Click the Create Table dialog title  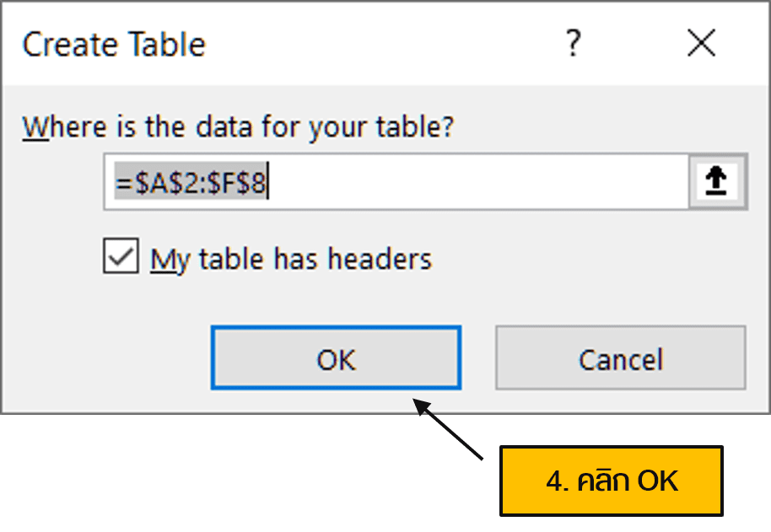coord(114,44)
